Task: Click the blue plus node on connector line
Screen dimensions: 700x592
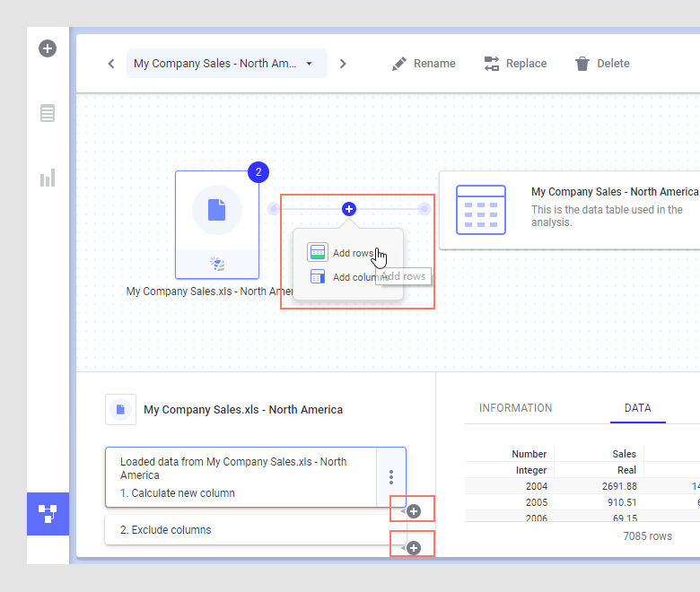Action: (349, 209)
